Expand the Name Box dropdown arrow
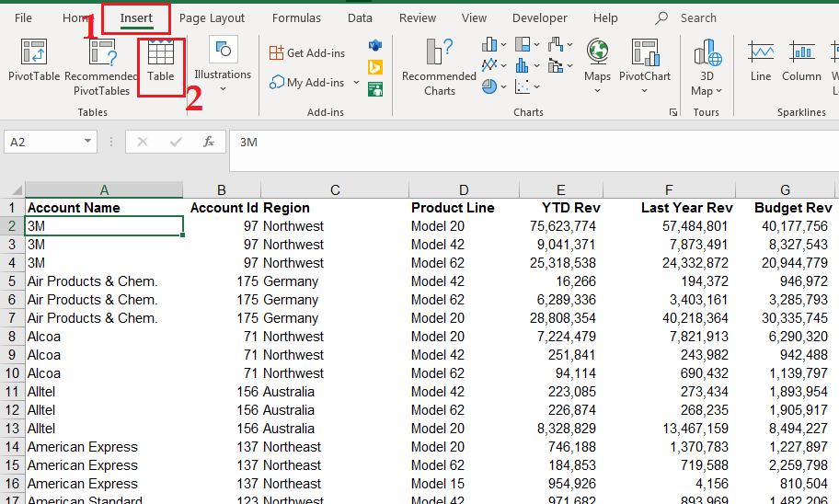Screen dimensions: 839x504 point(87,142)
